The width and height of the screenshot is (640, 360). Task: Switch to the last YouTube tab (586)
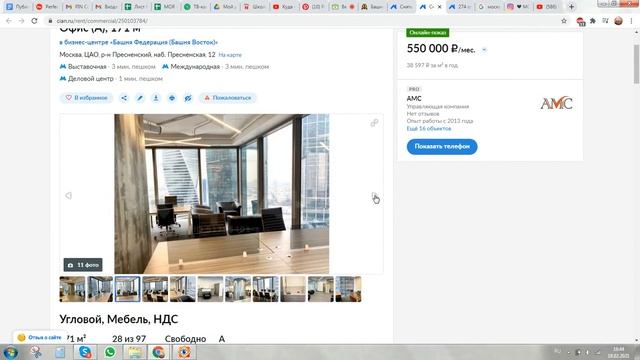[547, 7]
